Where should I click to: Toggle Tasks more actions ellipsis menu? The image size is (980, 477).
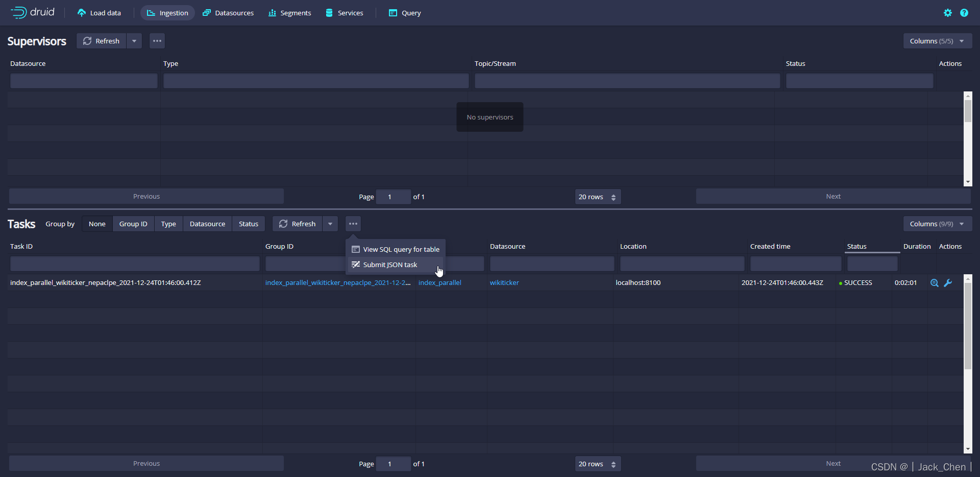tap(353, 224)
